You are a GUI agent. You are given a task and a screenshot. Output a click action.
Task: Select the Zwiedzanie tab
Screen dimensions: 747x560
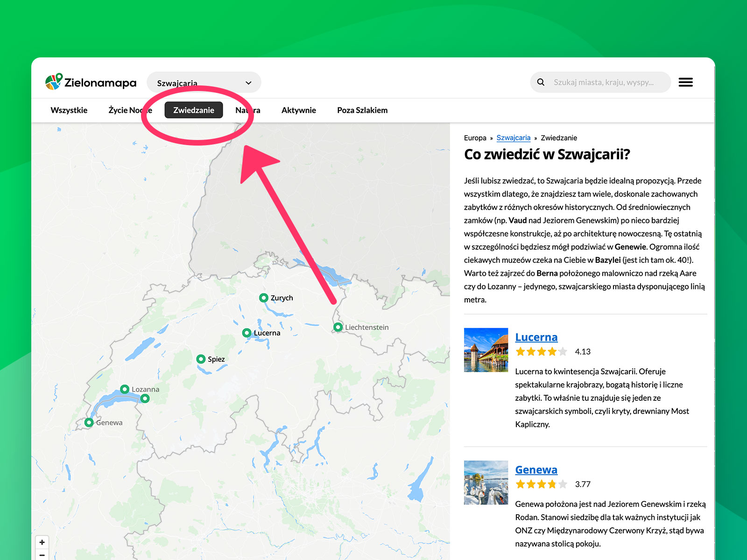[x=194, y=110]
